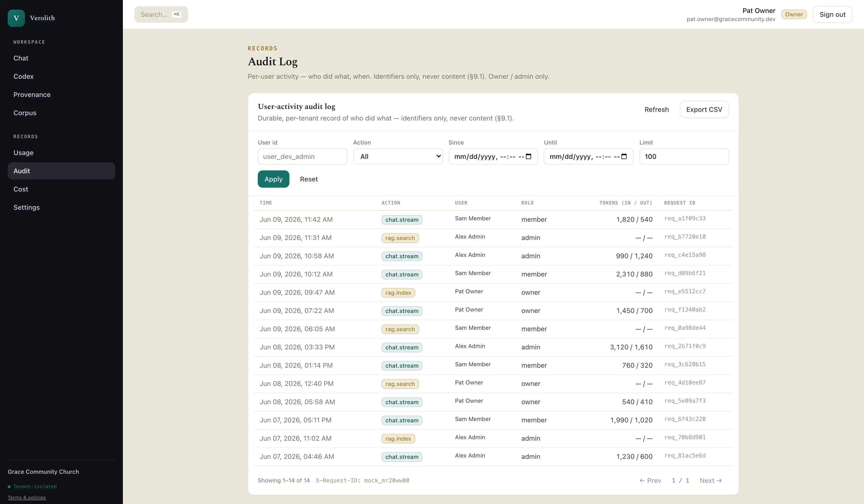The image size is (864, 504).
Task: Click the pat.owner@gracecommunity.dev email
Action: tap(731, 19)
